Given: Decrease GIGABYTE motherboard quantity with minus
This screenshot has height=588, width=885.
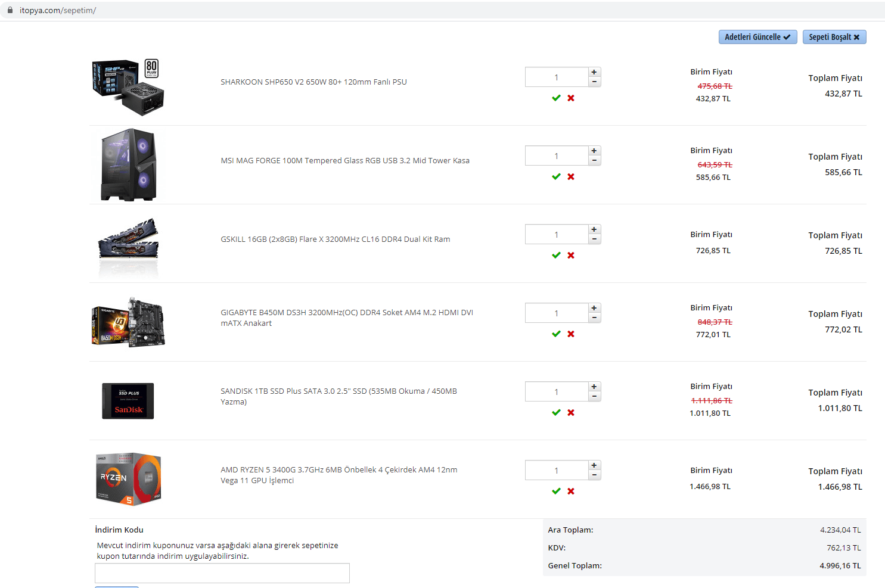Looking at the screenshot, I should [x=594, y=318].
